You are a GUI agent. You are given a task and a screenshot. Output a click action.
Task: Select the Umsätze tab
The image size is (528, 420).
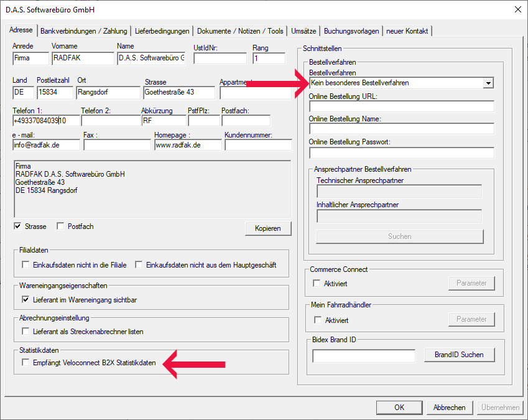303,31
